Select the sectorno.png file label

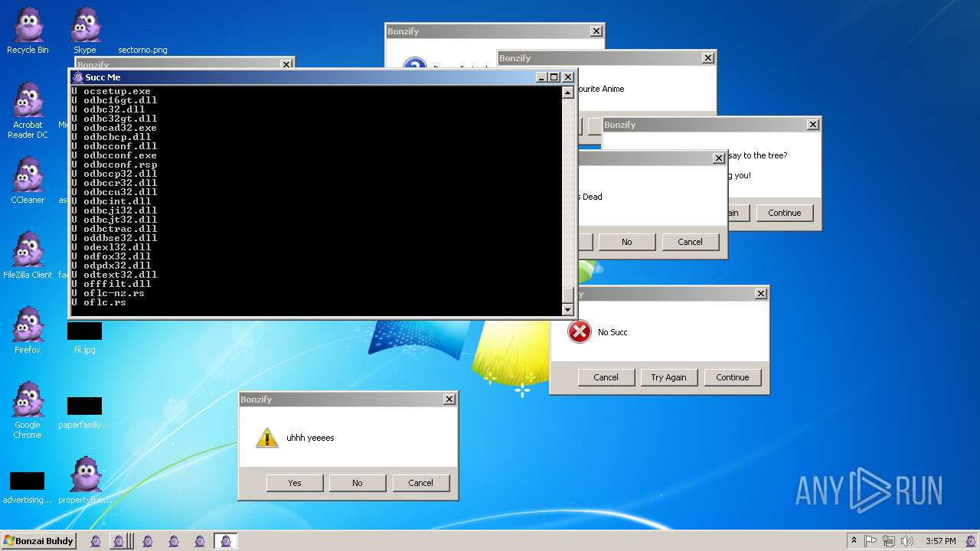(x=142, y=50)
